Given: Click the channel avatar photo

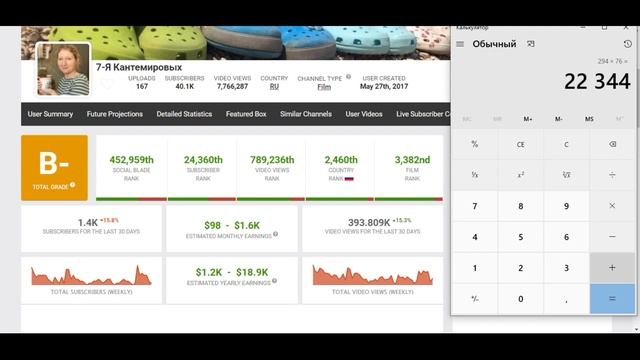Looking at the screenshot, I should (x=63, y=69).
